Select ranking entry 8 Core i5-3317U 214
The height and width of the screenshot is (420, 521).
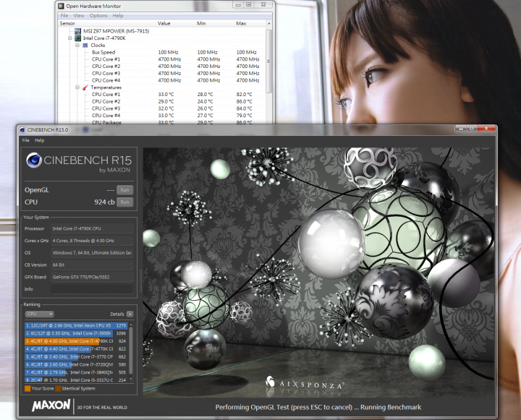[x=76, y=380]
